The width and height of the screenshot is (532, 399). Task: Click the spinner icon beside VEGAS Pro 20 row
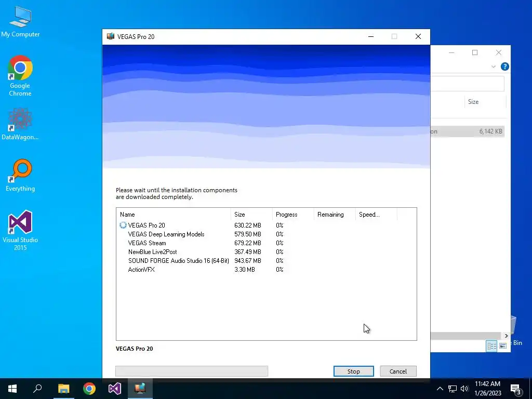(123, 225)
